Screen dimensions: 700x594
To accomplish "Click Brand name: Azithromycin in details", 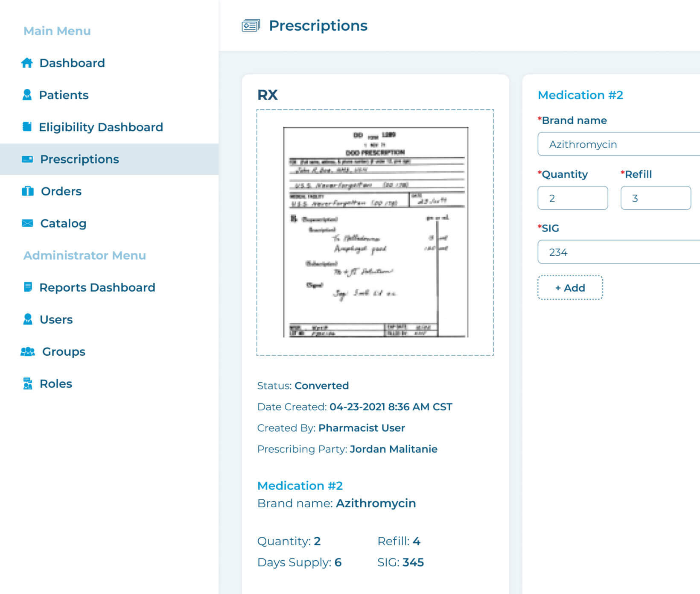I will 336,503.
